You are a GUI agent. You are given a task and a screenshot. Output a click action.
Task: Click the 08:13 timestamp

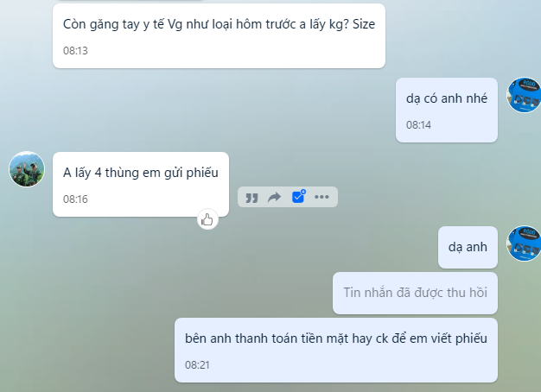(x=75, y=51)
